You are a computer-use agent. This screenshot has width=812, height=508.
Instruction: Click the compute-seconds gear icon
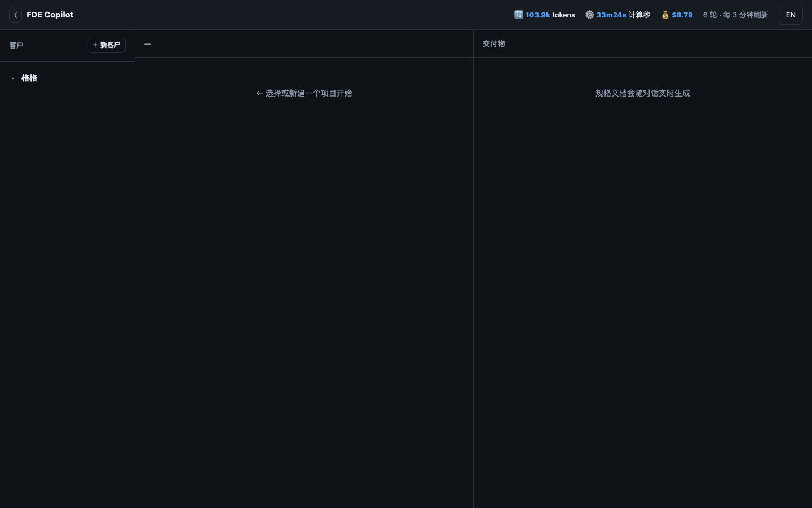point(589,15)
